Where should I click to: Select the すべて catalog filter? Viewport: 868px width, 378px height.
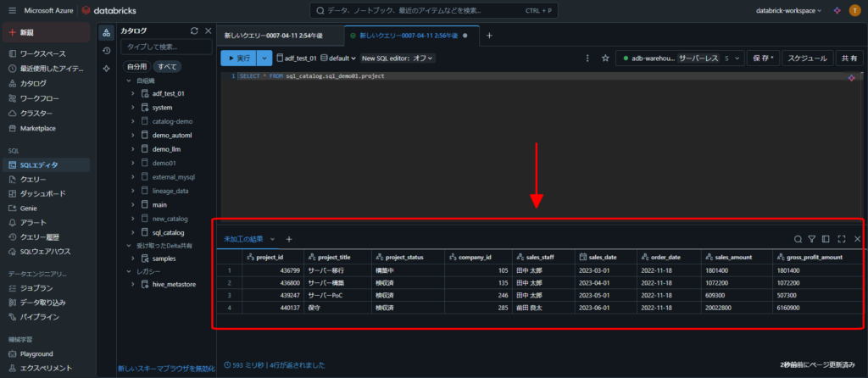click(x=168, y=65)
